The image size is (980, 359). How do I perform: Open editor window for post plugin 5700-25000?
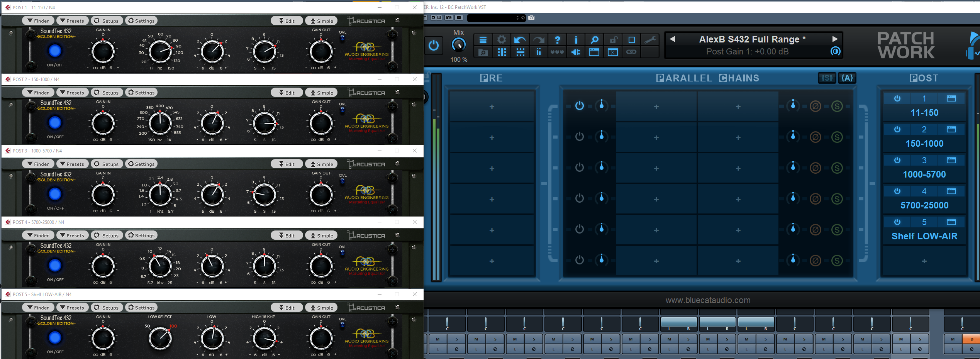click(x=951, y=191)
